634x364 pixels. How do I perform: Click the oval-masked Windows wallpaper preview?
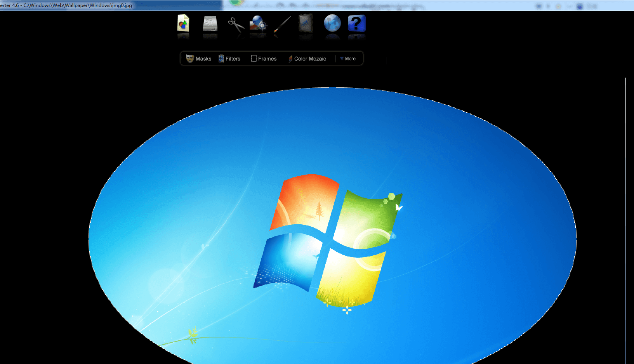click(332, 226)
